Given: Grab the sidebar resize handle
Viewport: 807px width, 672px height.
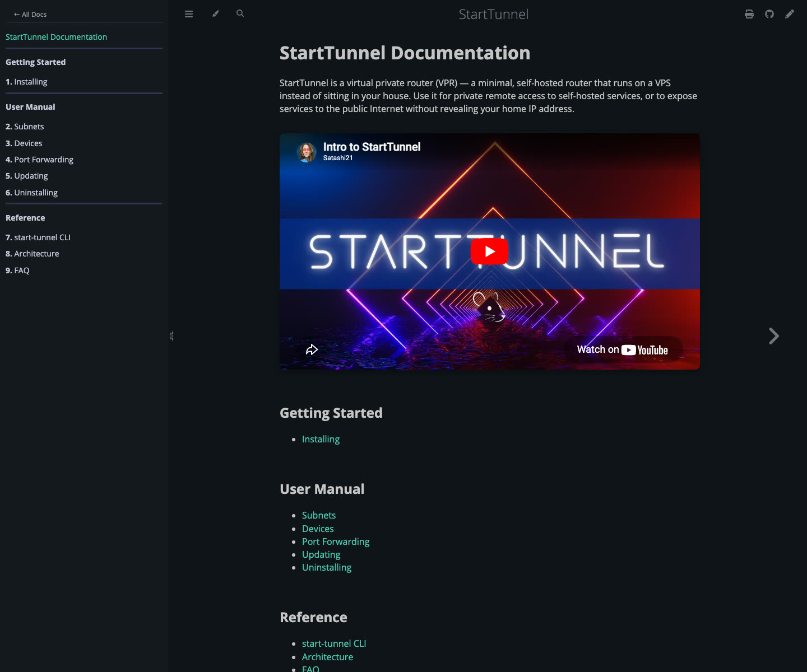Looking at the screenshot, I should (x=171, y=336).
